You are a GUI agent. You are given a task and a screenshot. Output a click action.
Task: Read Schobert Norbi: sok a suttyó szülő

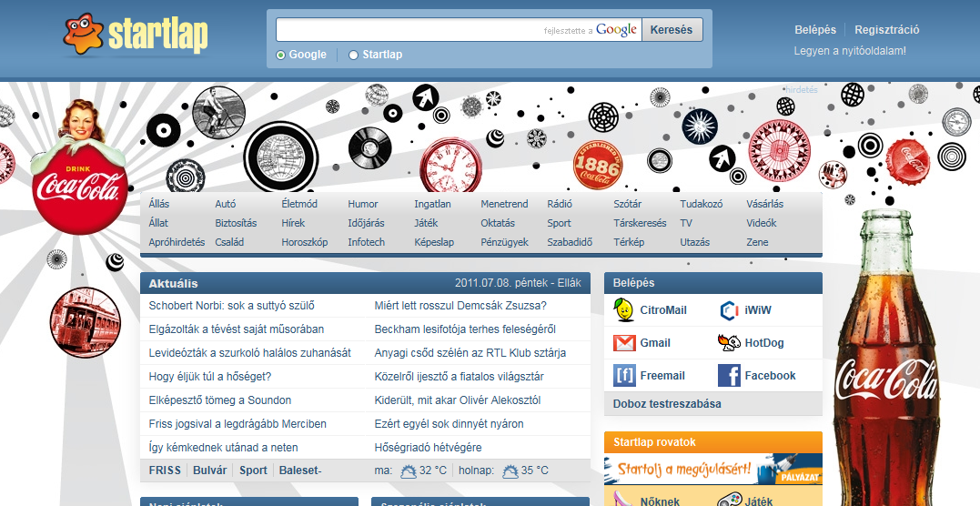(231, 306)
